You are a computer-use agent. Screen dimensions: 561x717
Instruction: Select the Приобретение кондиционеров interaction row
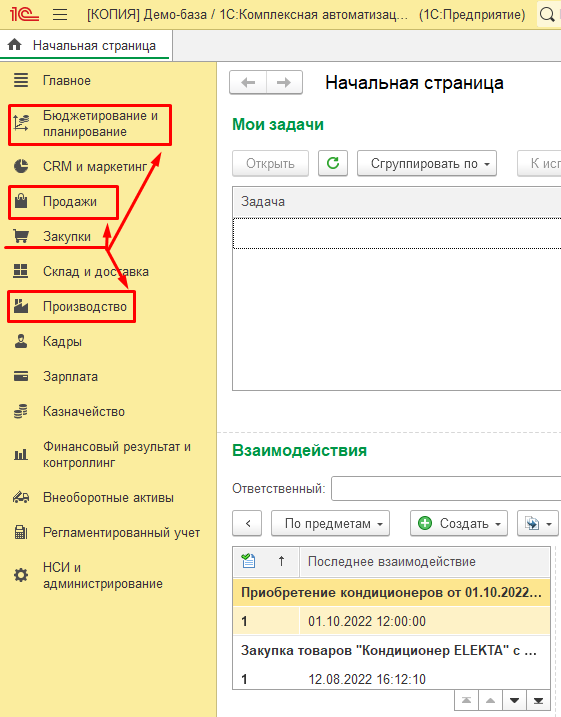pyautogui.click(x=391, y=593)
